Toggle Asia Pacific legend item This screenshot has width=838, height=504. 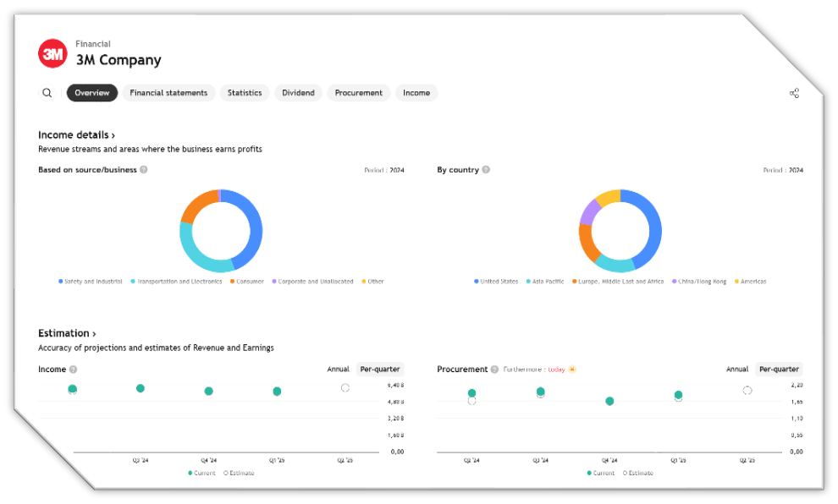[x=545, y=282]
